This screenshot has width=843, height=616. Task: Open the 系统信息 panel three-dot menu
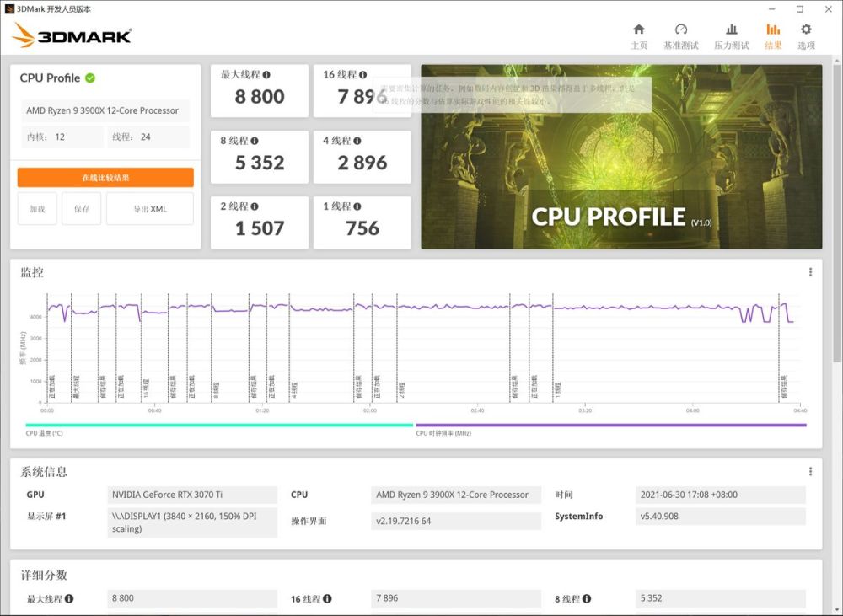(810, 472)
